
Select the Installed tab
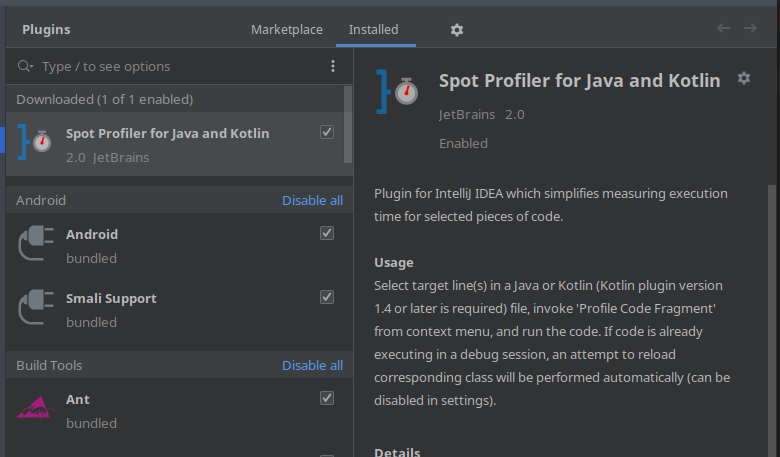coord(373,30)
